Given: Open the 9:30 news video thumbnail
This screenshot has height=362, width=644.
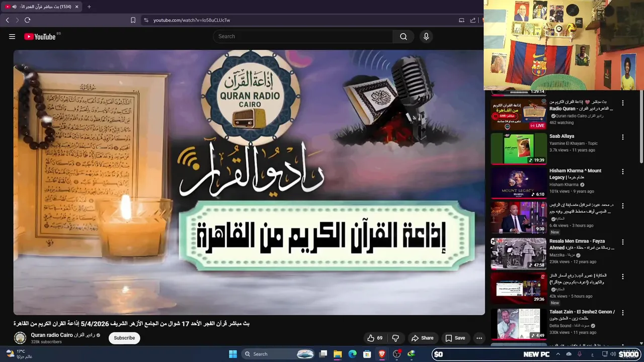Looking at the screenshot, I should [519, 218].
